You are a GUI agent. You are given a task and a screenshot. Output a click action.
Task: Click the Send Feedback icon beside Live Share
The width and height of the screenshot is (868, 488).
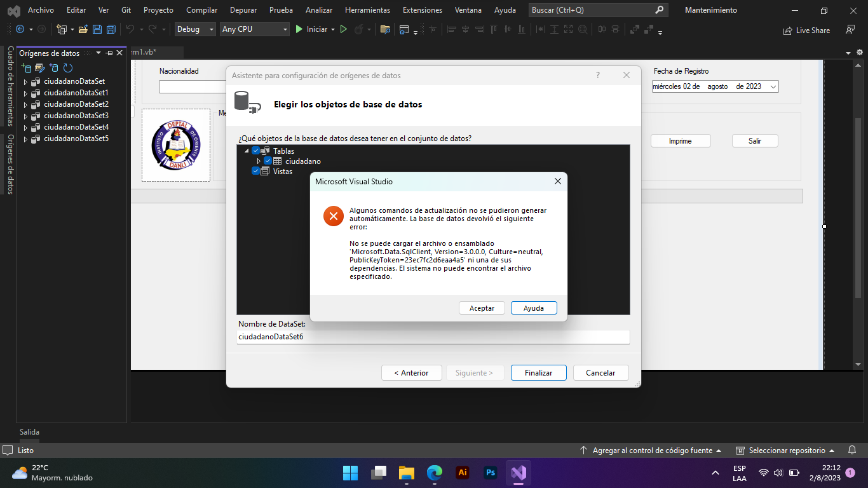click(850, 30)
